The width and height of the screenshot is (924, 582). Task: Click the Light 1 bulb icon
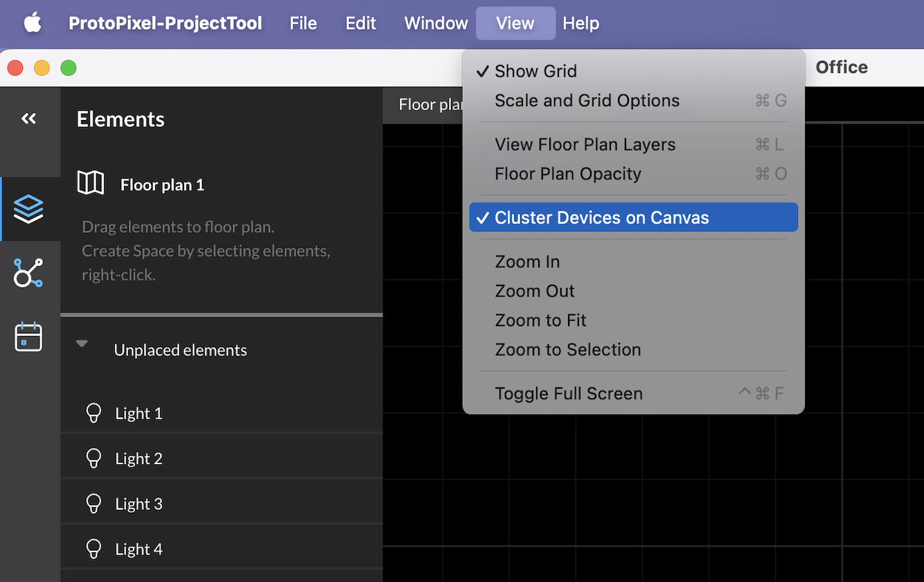point(94,413)
